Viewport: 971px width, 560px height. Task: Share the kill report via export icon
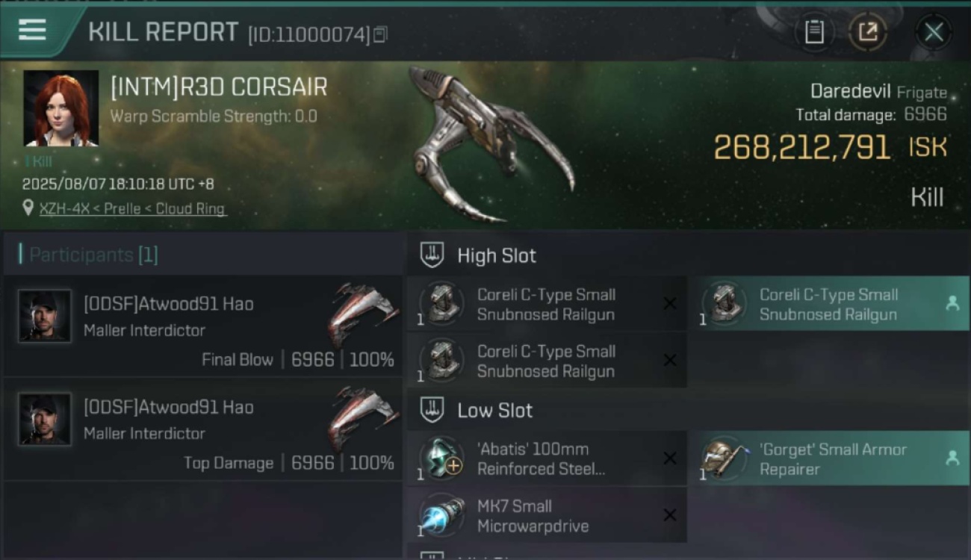coord(868,32)
